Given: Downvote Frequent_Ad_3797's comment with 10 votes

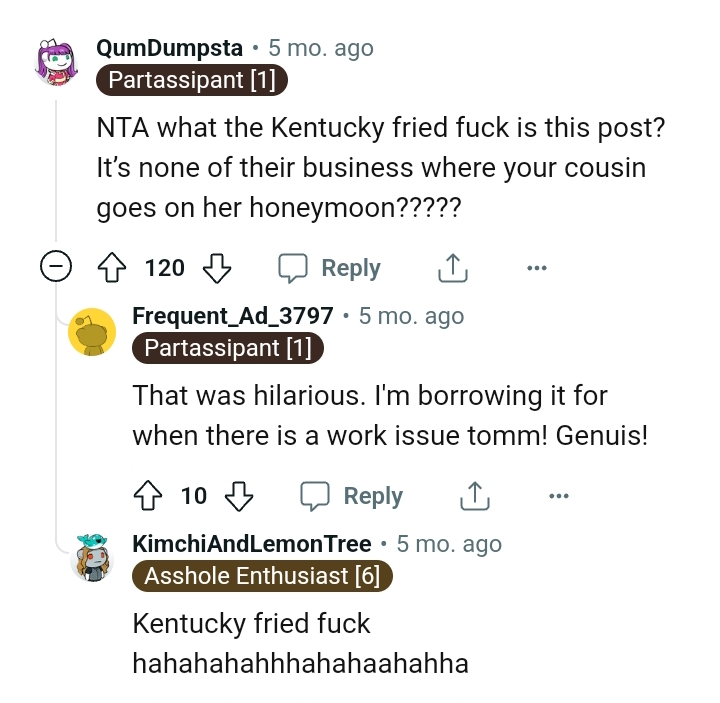Looking at the screenshot, I should click(x=239, y=496).
